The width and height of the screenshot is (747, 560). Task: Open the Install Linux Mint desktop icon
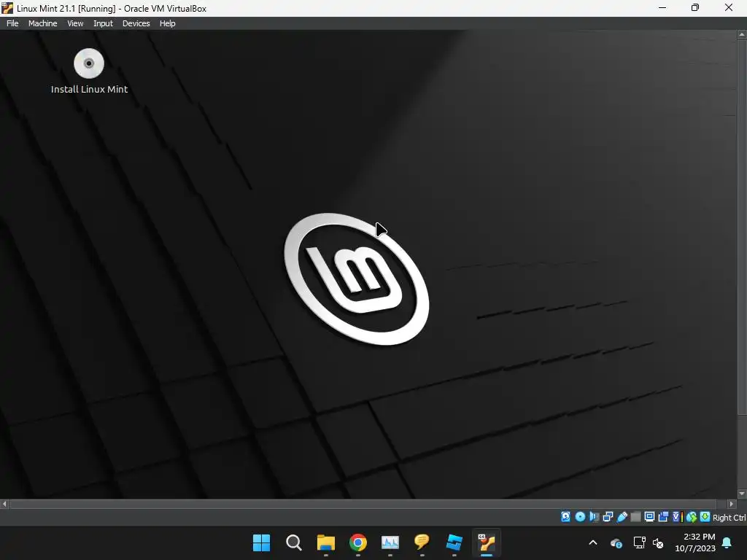(89, 71)
